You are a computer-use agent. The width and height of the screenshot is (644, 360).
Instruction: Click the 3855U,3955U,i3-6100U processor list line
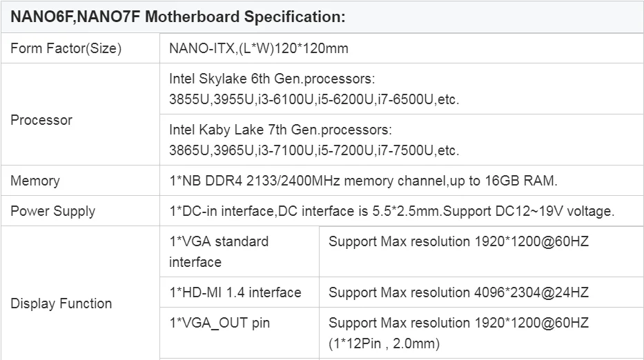[x=313, y=99]
